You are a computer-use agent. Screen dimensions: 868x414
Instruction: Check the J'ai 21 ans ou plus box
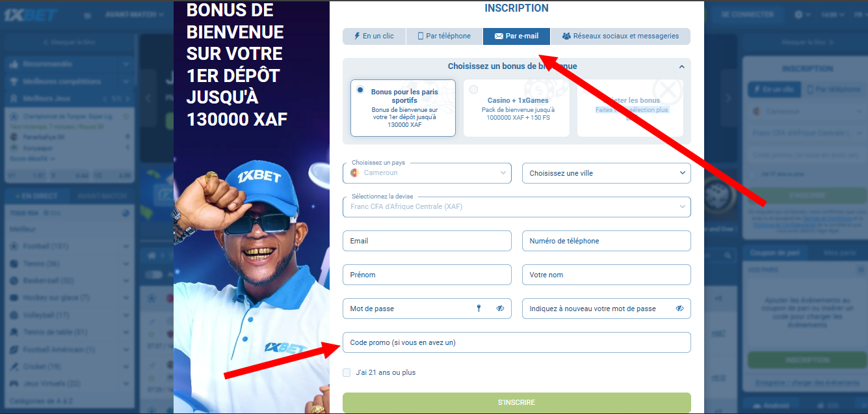click(x=347, y=373)
